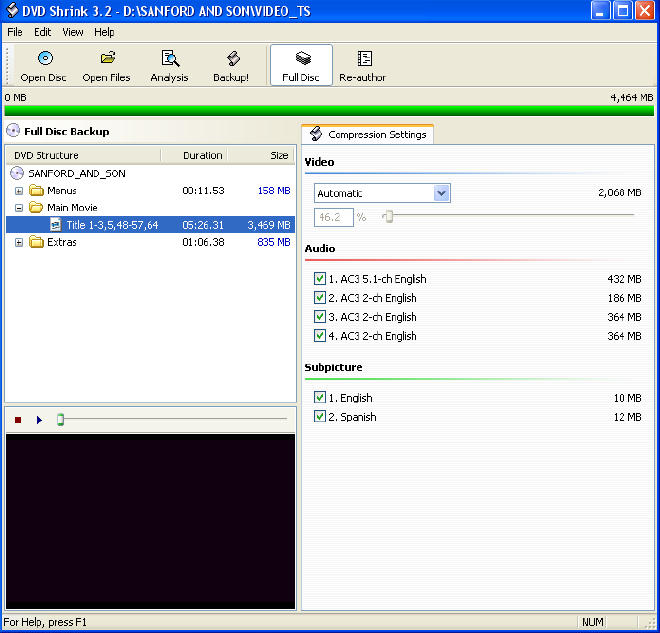Open the Automatic video compression dropdown
Screen dimensions: 660x633
442,193
